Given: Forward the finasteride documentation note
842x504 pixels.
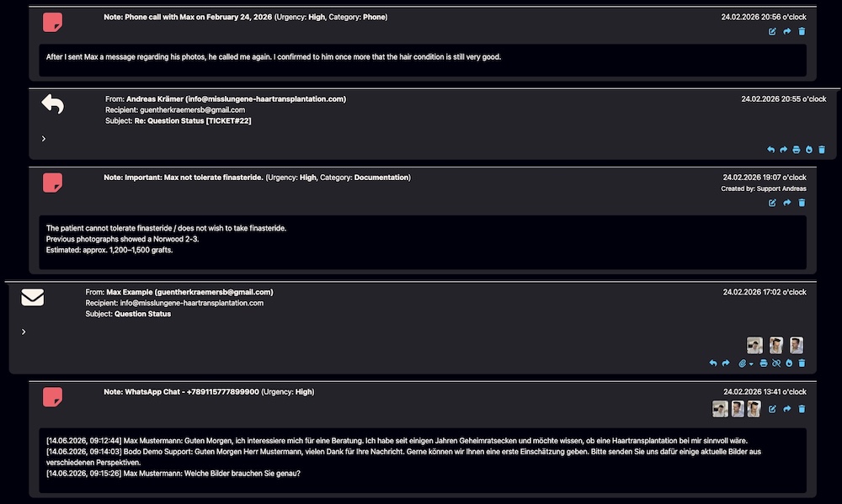Looking at the screenshot, I should point(787,203).
